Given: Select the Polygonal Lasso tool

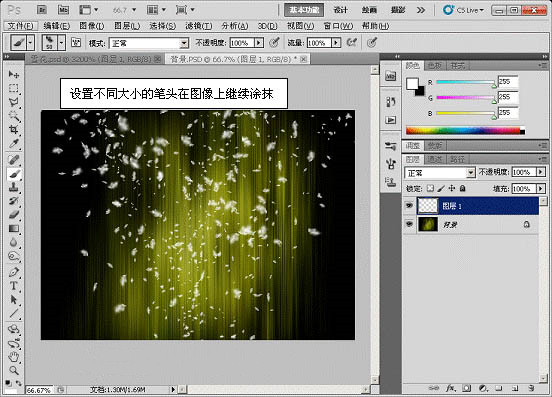Looking at the screenshot, I should (14, 102).
